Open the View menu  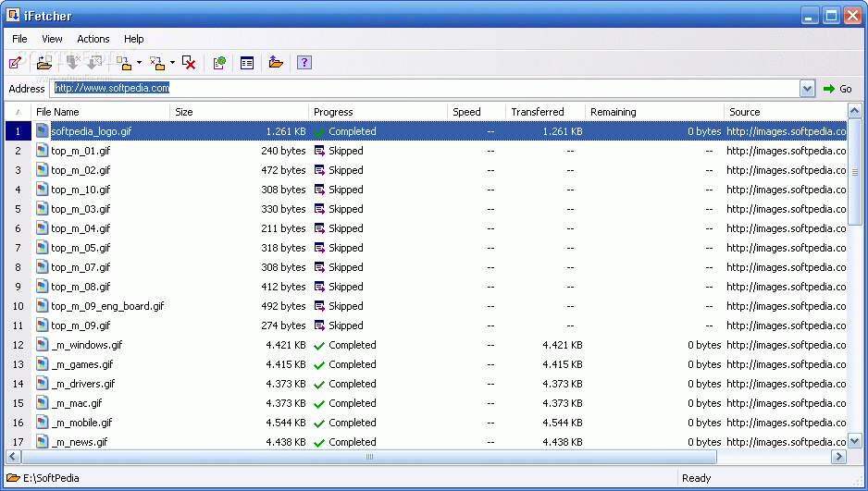pos(52,39)
